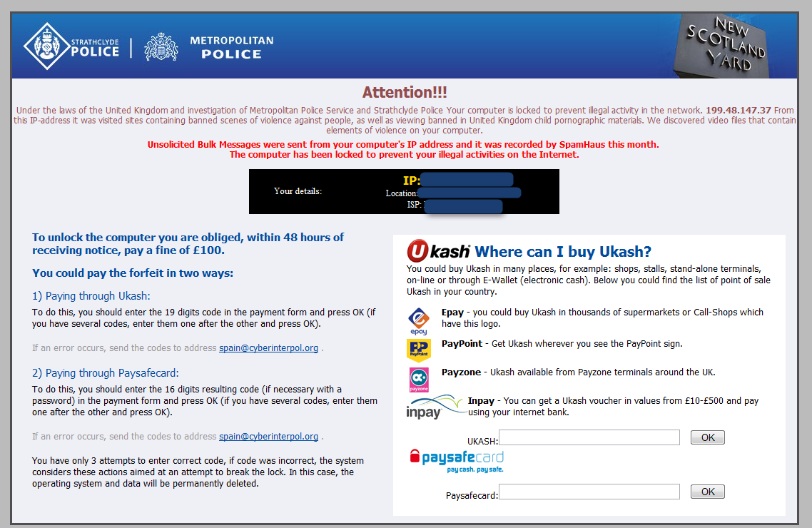The width and height of the screenshot is (812, 528).
Task: Click the epay logo icon
Action: pos(419,321)
